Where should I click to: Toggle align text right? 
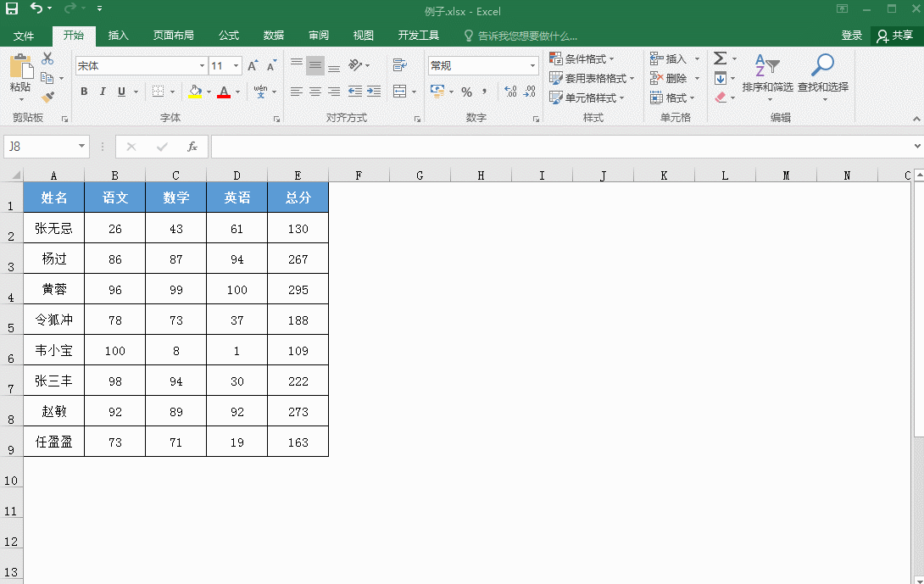pos(334,92)
